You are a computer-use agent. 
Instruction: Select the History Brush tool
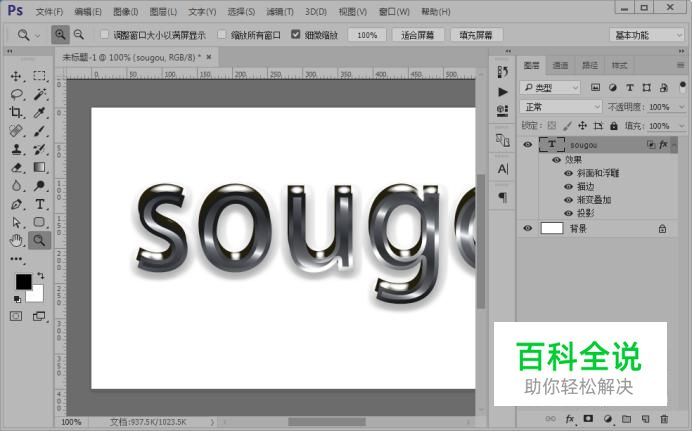click(39, 149)
